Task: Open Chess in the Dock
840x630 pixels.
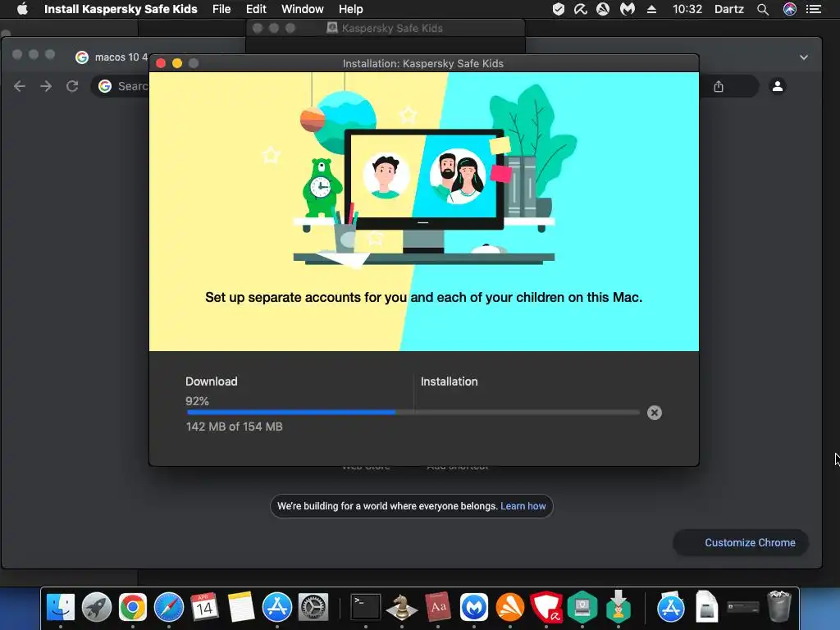Action: point(402,607)
